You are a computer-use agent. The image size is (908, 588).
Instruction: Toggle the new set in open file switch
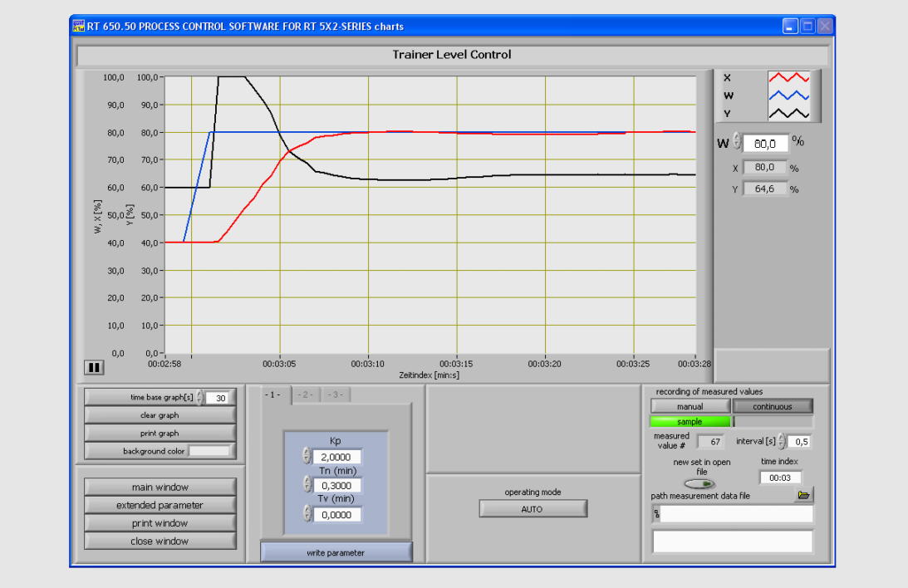[x=699, y=483]
